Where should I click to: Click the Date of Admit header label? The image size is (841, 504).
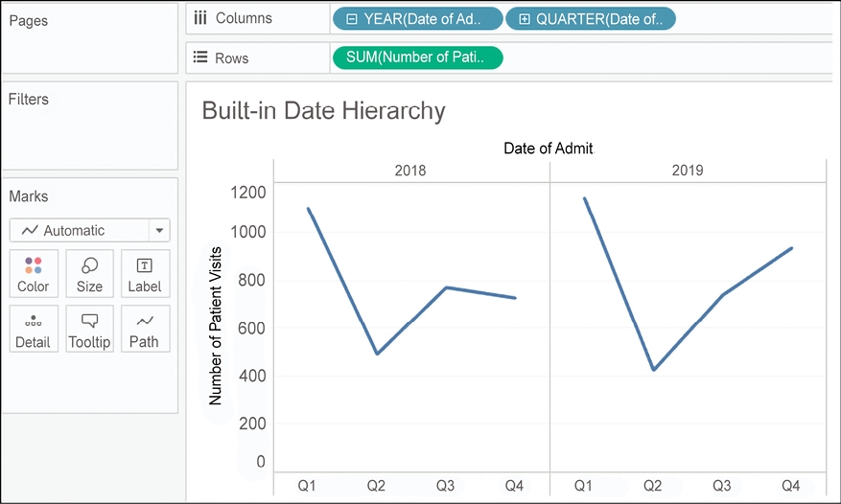coord(549,149)
